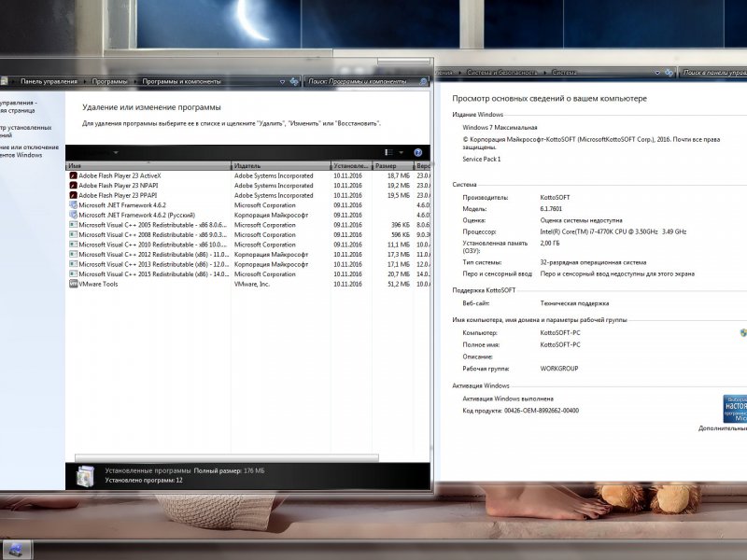Expand the breadcrumb arrow before Система и безопасность

459,73
